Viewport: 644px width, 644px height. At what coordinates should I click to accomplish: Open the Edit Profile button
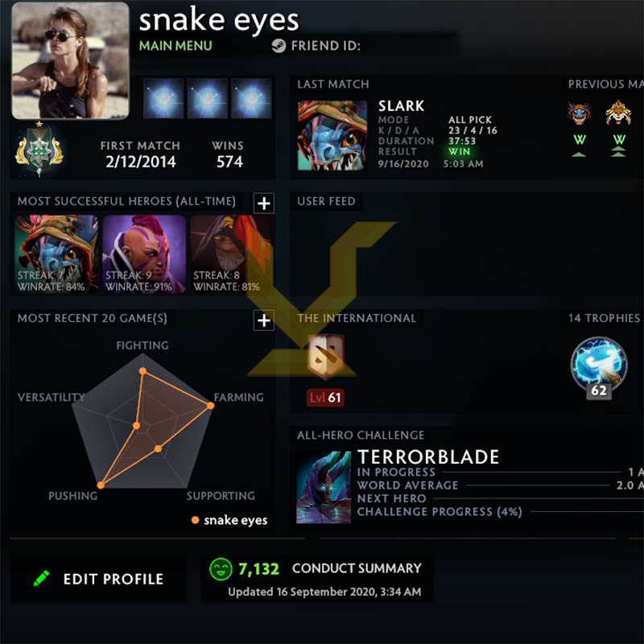tap(98, 578)
